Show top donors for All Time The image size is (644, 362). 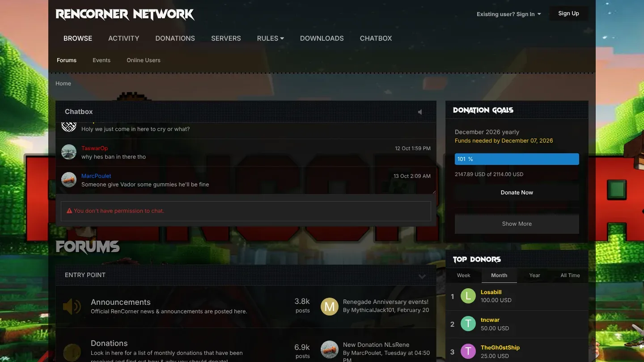[570, 275]
